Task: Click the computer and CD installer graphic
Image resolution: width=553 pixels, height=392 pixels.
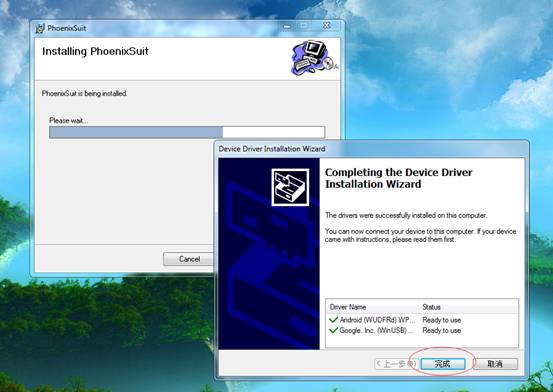Action: tap(314, 58)
